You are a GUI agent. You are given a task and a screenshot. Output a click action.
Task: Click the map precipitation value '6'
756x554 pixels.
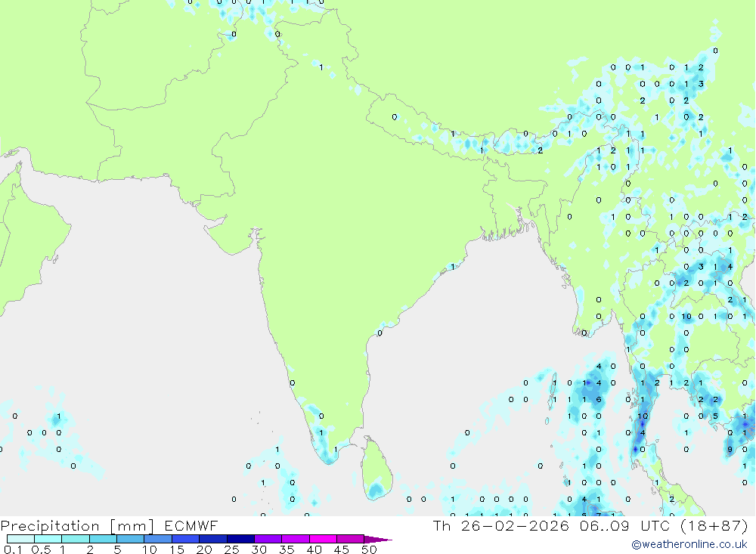[599, 399]
